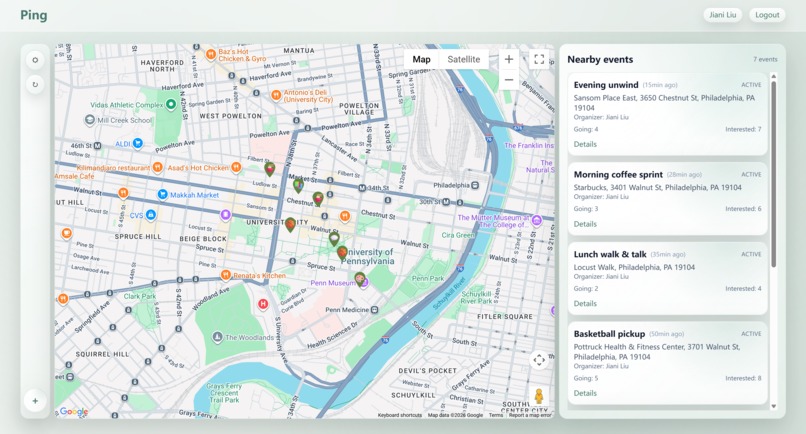The height and width of the screenshot is (434, 806).
Task: Click 'Sansom Place East, 3650 Chestnut St' address
Action: pos(664,103)
